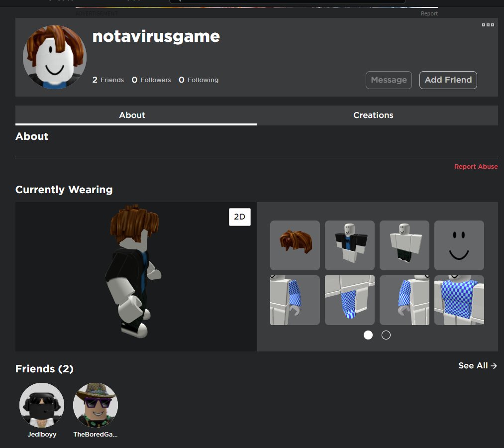Screen dimensions: 504x448
Task: Show the first page of worn items
Action: click(368, 335)
